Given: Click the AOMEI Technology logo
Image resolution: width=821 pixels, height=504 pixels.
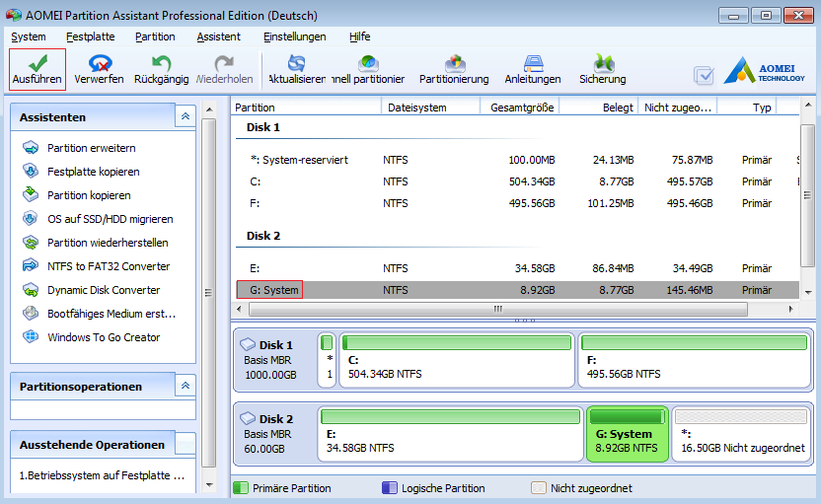Looking at the screenshot, I should (765, 70).
